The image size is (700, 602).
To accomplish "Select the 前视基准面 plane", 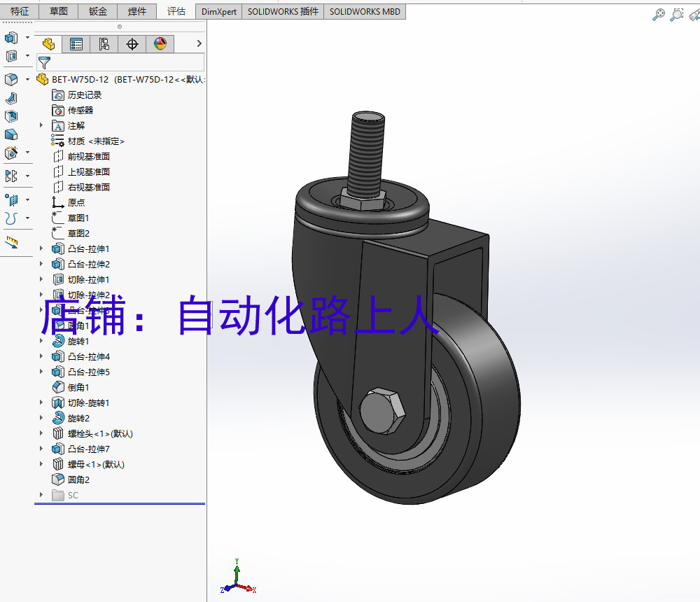I will [x=88, y=156].
